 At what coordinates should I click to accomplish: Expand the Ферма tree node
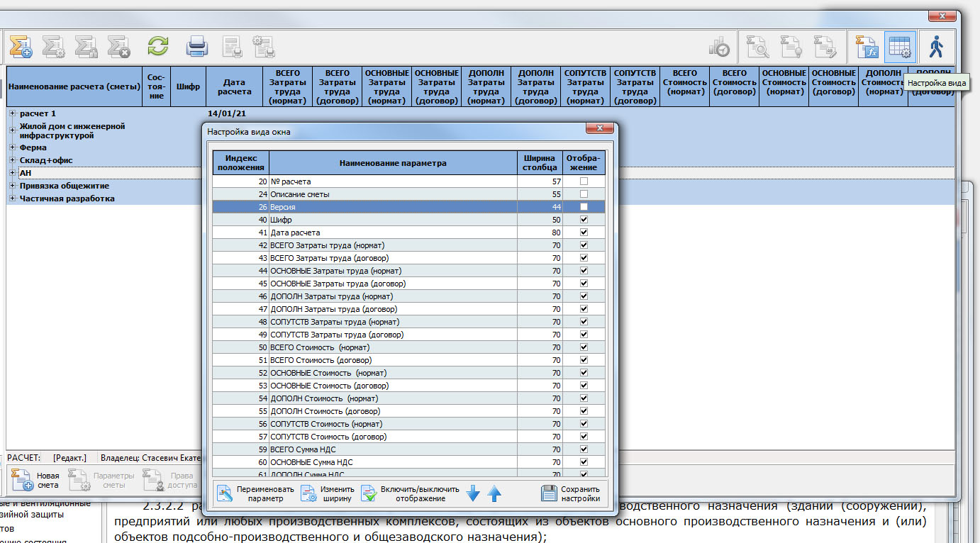(12, 147)
